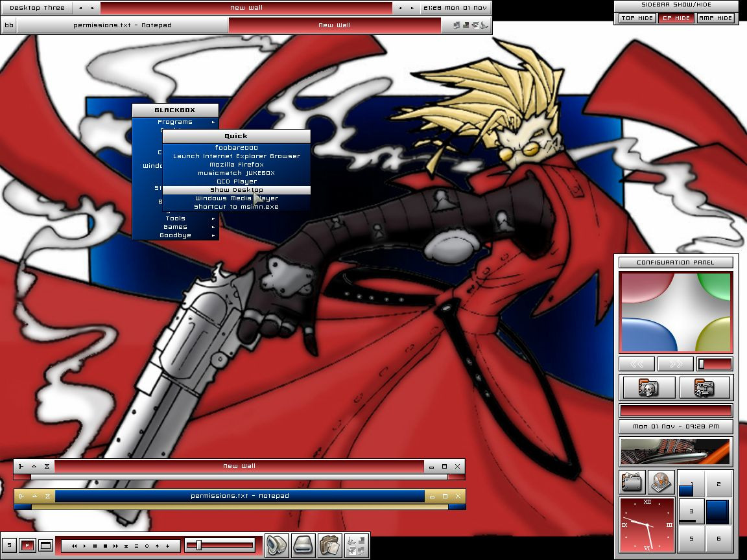Click the system tray icons on top taskbar
This screenshot has width=747, height=560.
pyautogui.click(x=470, y=25)
